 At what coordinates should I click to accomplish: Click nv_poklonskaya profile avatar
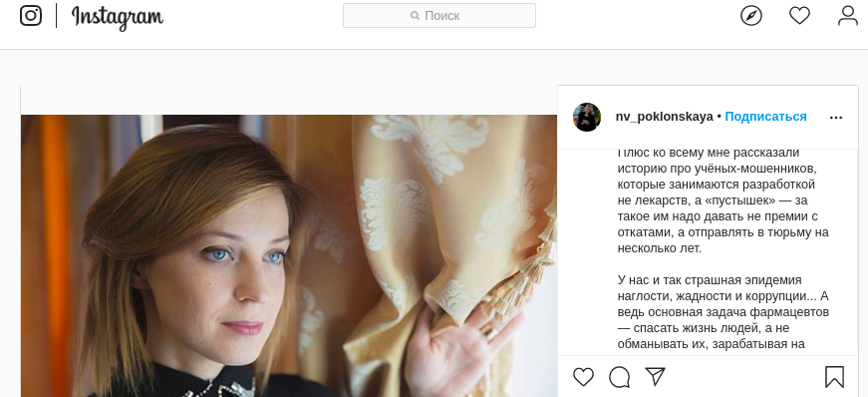pyautogui.click(x=587, y=117)
